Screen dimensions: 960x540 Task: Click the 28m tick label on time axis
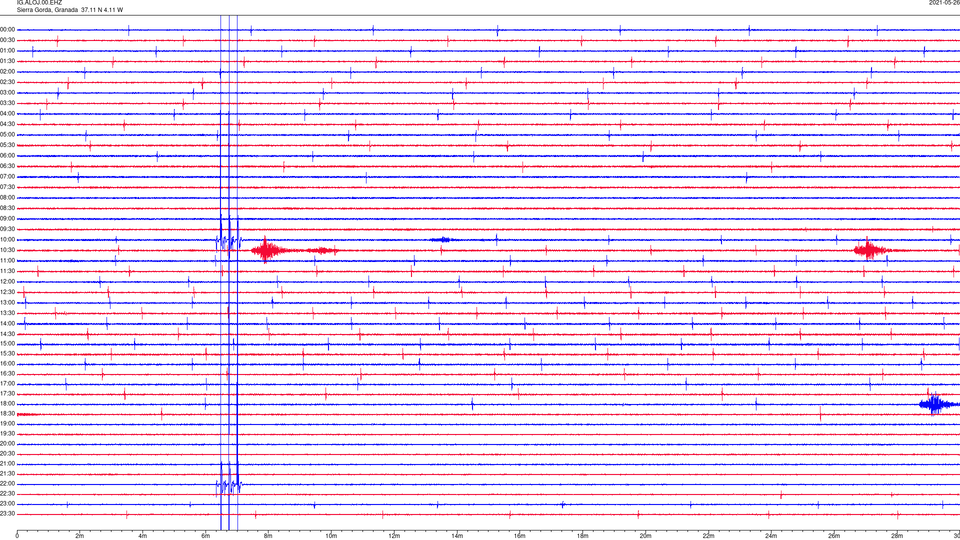[x=897, y=536]
